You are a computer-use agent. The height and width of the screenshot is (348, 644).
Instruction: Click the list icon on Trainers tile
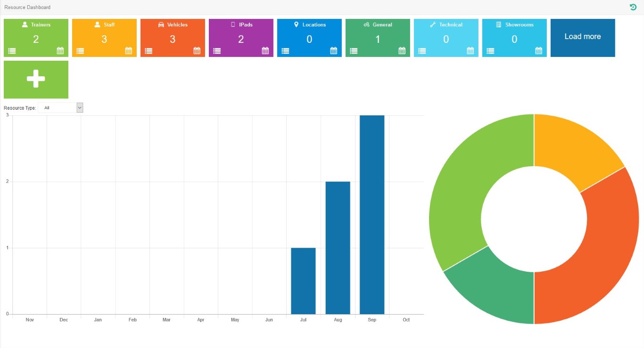(12, 51)
